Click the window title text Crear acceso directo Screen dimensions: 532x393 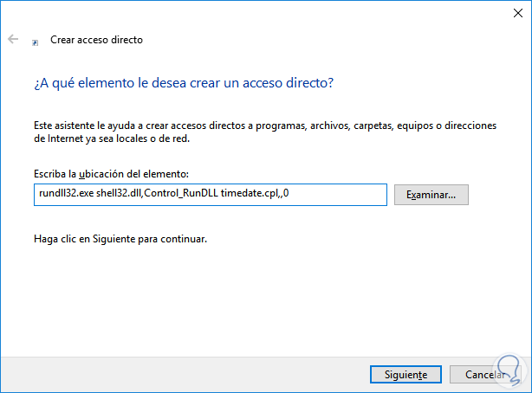click(x=97, y=40)
